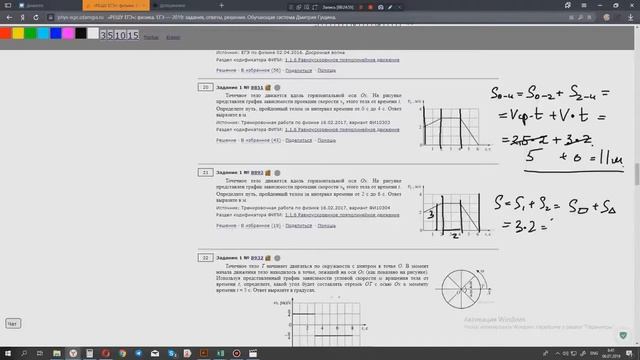
Task: Pick the red drawing color swatch
Action: [5, 33]
